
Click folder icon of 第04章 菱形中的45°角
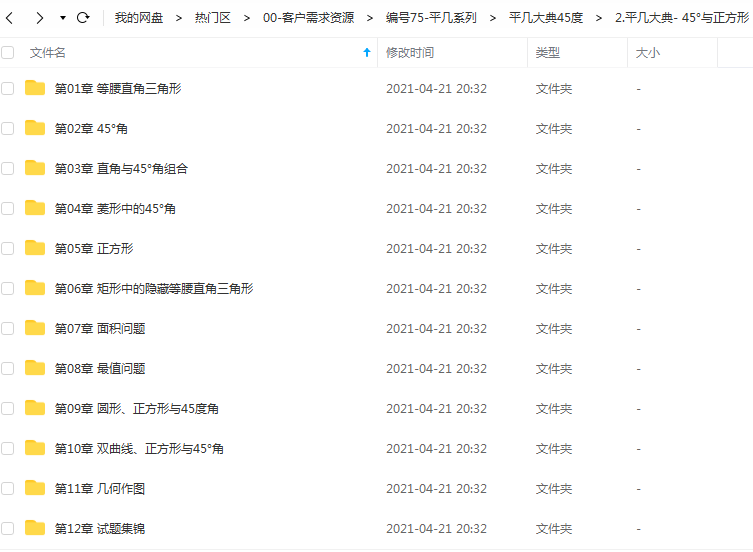click(35, 208)
